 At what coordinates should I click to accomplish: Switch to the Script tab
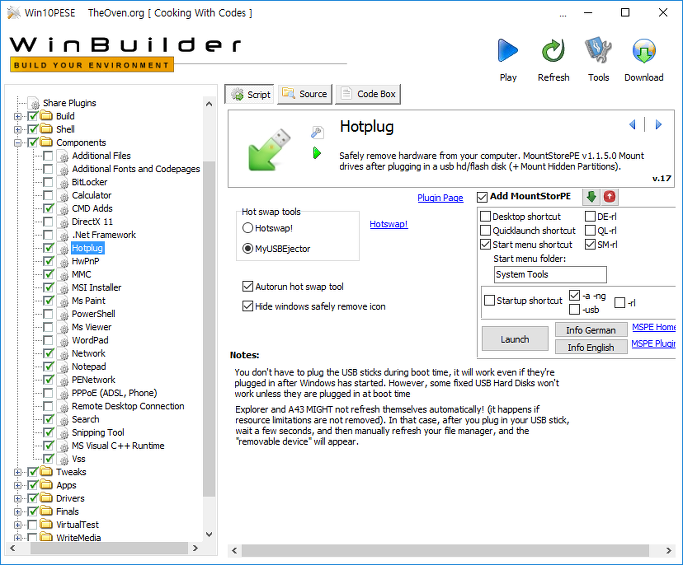[250, 94]
